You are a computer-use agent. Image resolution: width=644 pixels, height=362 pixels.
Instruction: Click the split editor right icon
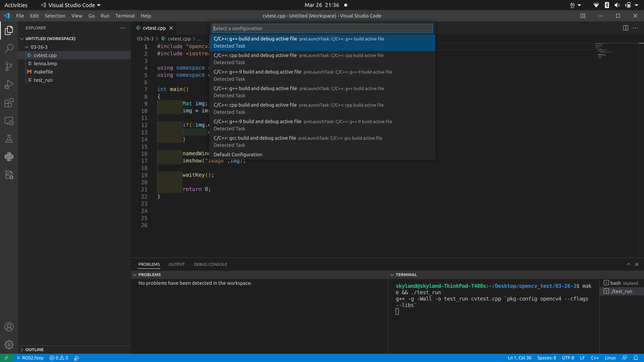pyautogui.click(x=626, y=28)
